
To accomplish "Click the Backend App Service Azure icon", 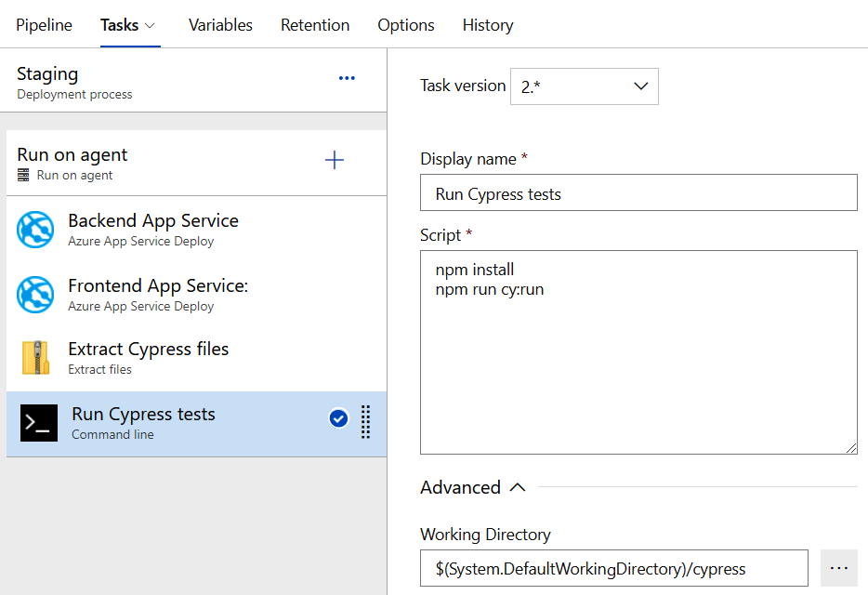I will point(35,230).
